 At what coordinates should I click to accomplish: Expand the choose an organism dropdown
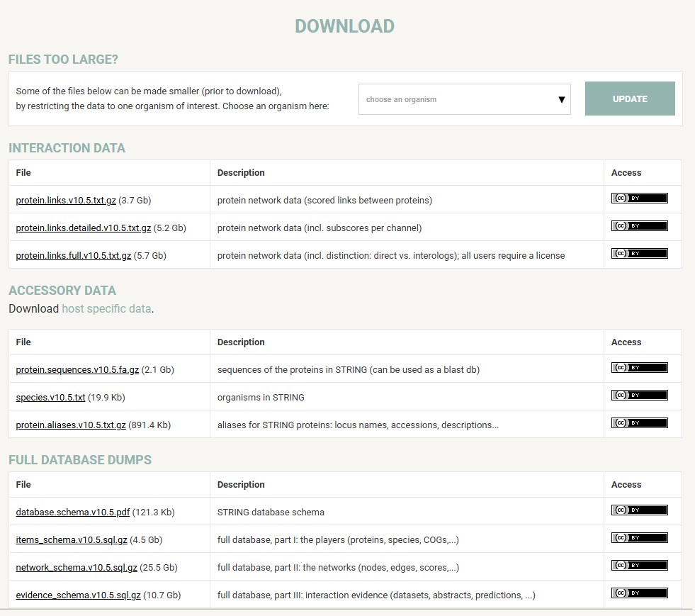465,99
